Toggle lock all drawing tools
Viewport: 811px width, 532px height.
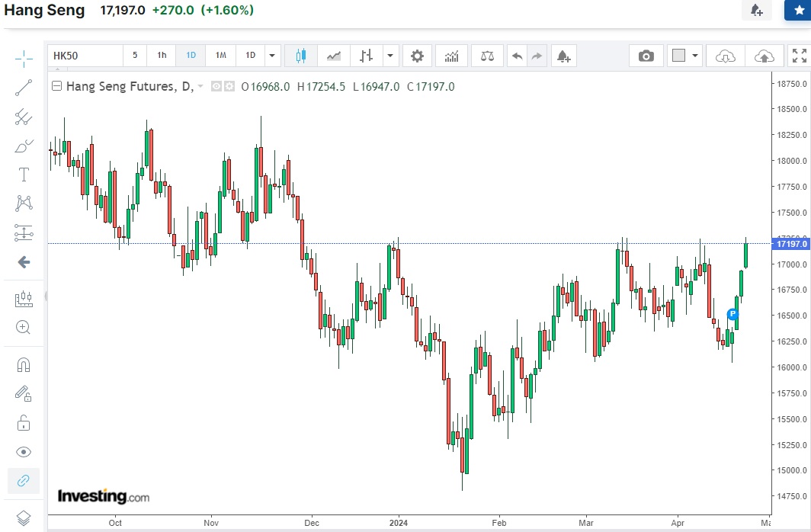[x=24, y=423]
